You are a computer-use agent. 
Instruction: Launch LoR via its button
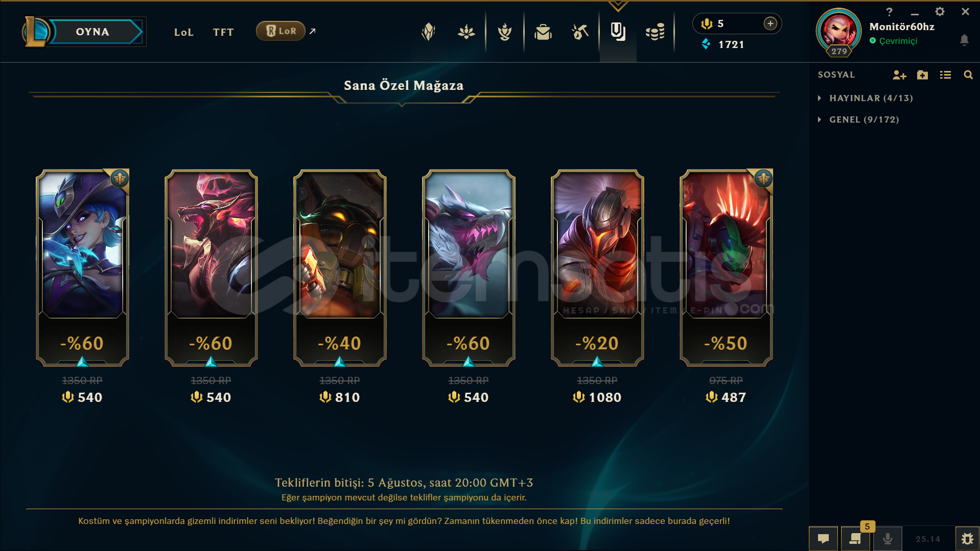(281, 31)
